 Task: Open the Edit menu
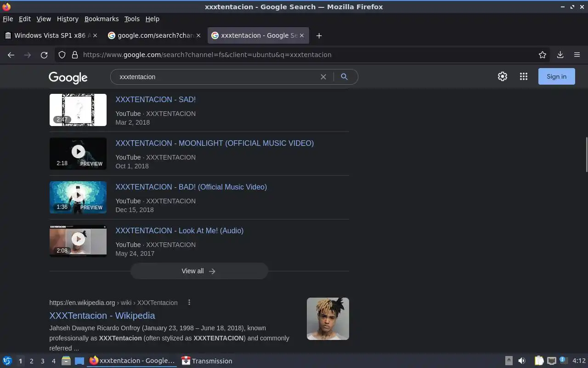coord(25,19)
